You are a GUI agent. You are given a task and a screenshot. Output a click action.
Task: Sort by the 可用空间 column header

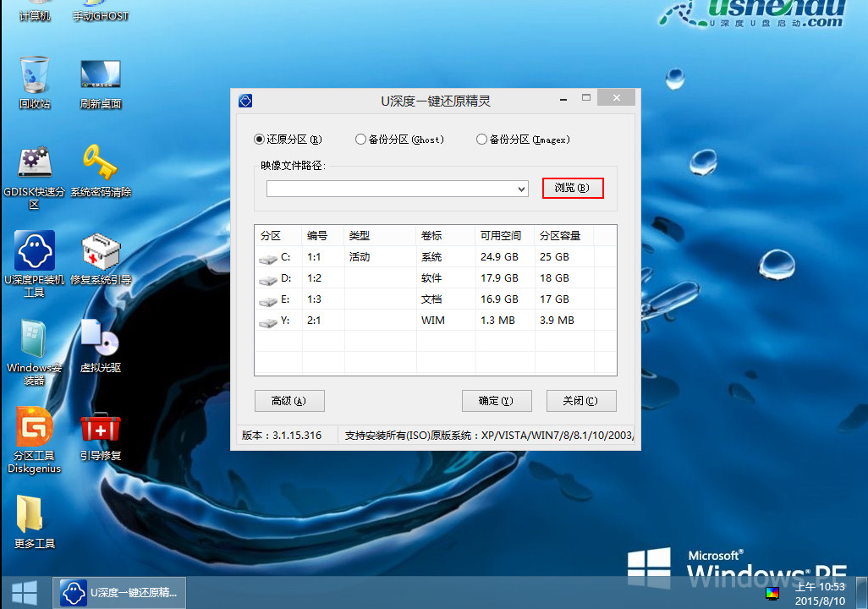pyautogui.click(x=504, y=236)
